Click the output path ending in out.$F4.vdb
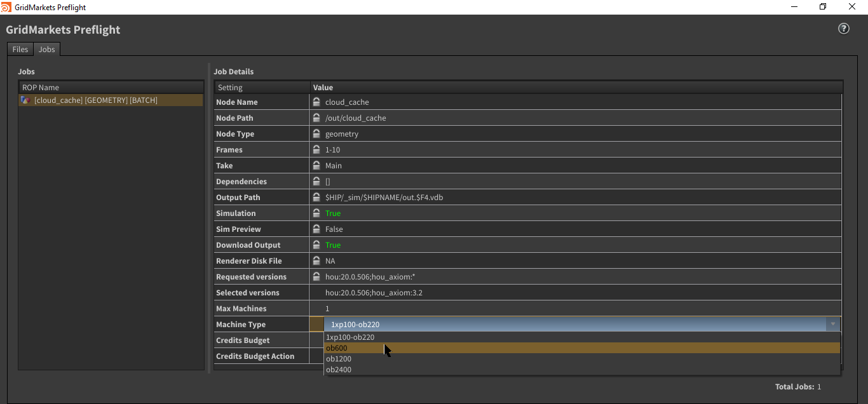The image size is (868, 404). pyautogui.click(x=384, y=197)
